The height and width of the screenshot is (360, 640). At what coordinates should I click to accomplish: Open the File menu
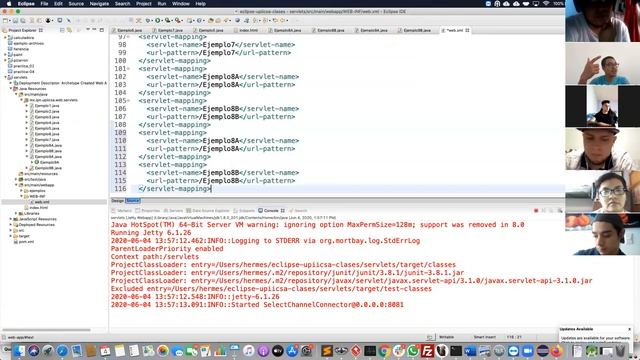[44, 4]
